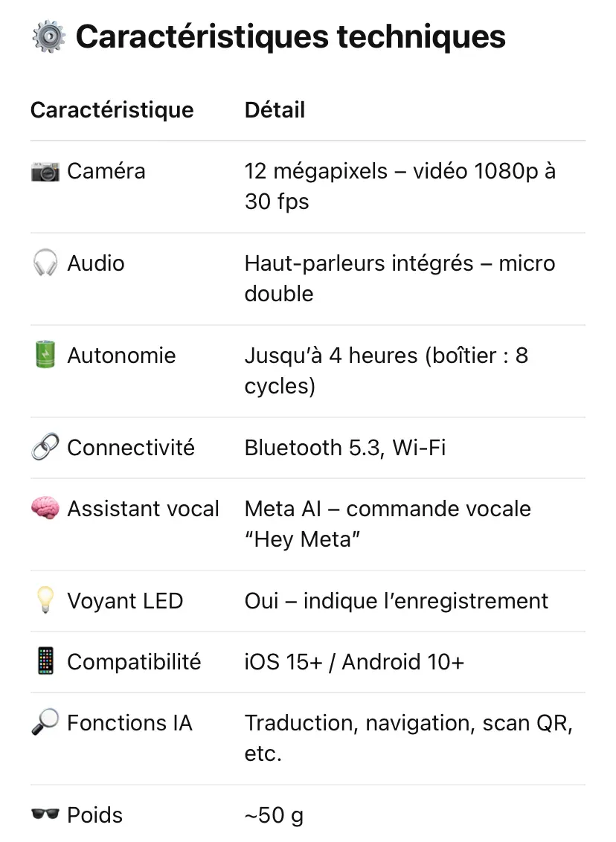Click the pink brain emoji
Viewport: 616px width, 842px height.
tap(45, 510)
